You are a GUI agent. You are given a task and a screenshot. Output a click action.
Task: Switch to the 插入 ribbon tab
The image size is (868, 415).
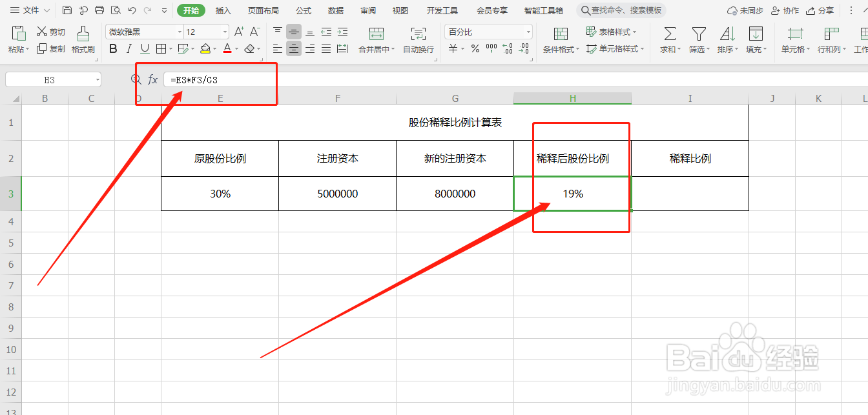click(x=223, y=10)
